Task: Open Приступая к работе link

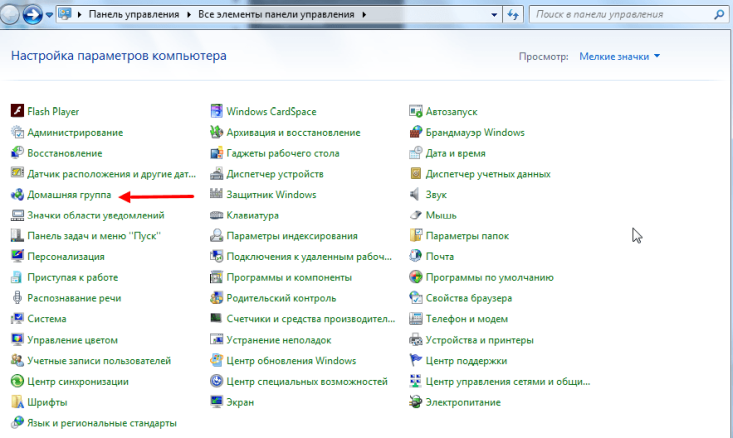Action: click(72, 277)
